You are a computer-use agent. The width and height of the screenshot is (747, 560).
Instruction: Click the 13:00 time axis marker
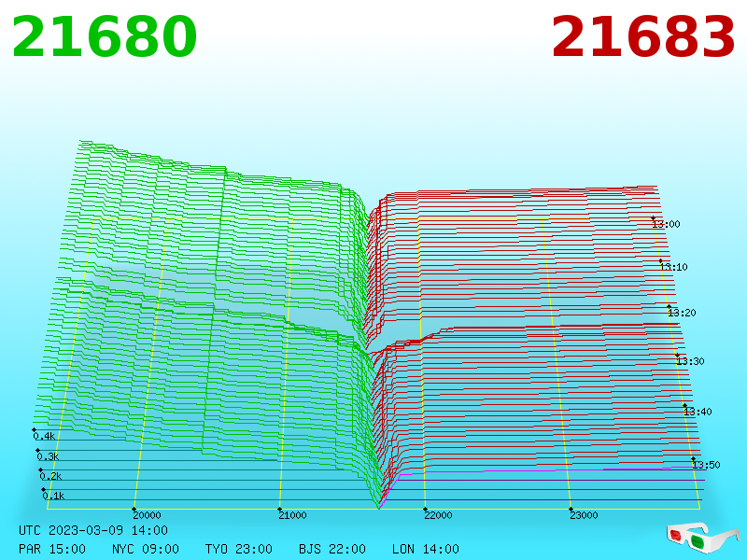click(x=666, y=224)
